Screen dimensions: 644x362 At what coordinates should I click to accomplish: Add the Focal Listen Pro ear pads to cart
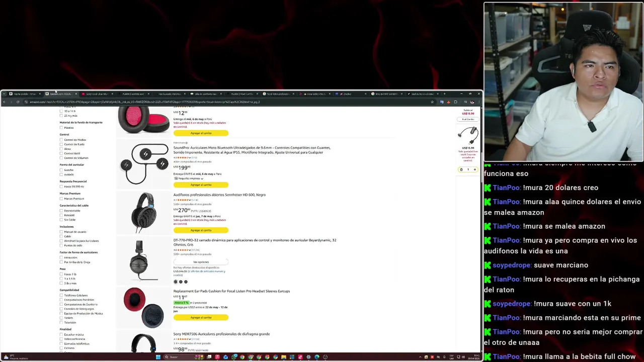tap(201, 317)
